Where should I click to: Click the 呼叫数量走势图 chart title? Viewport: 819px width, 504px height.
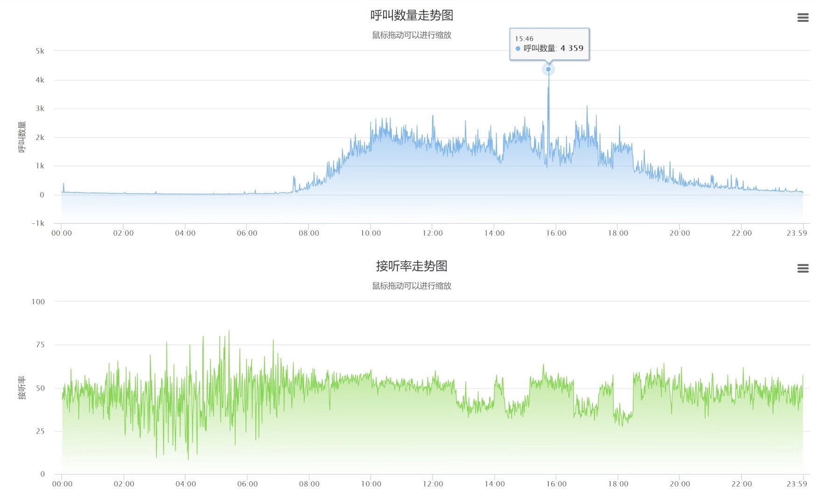(412, 15)
